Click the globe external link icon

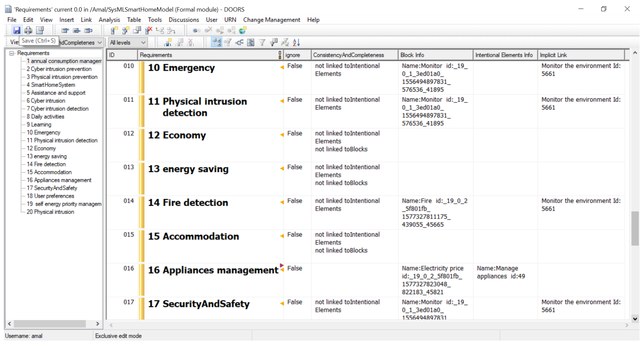pos(243,30)
